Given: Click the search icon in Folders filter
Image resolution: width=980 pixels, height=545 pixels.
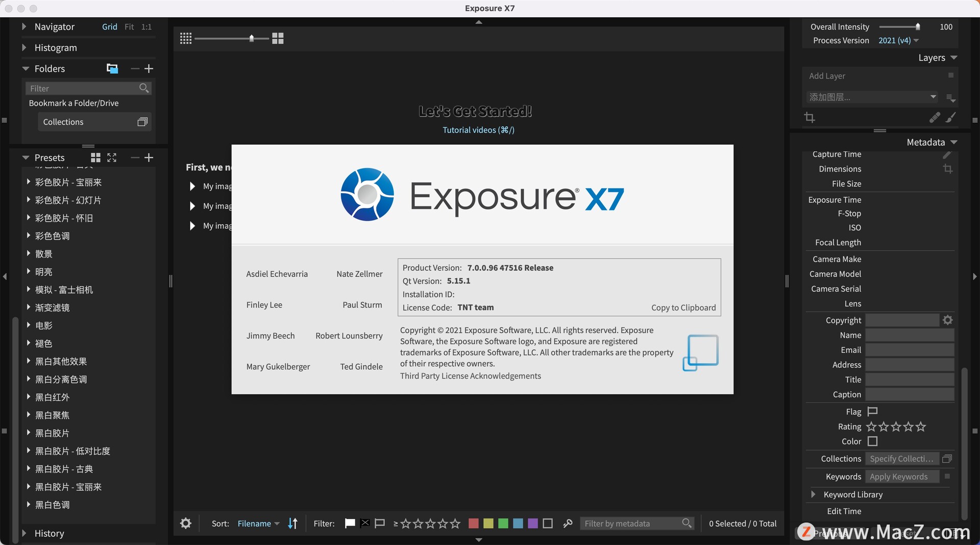Looking at the screenshot, I should (144, 88).
